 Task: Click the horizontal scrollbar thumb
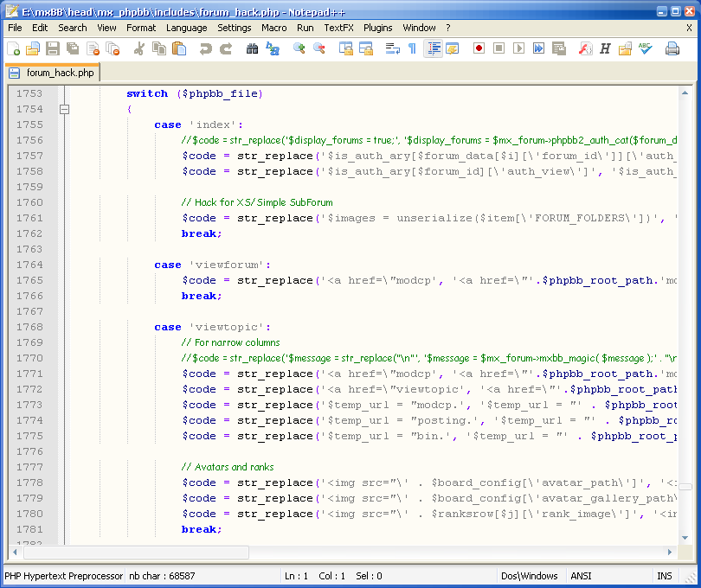[x=136, y=553]
